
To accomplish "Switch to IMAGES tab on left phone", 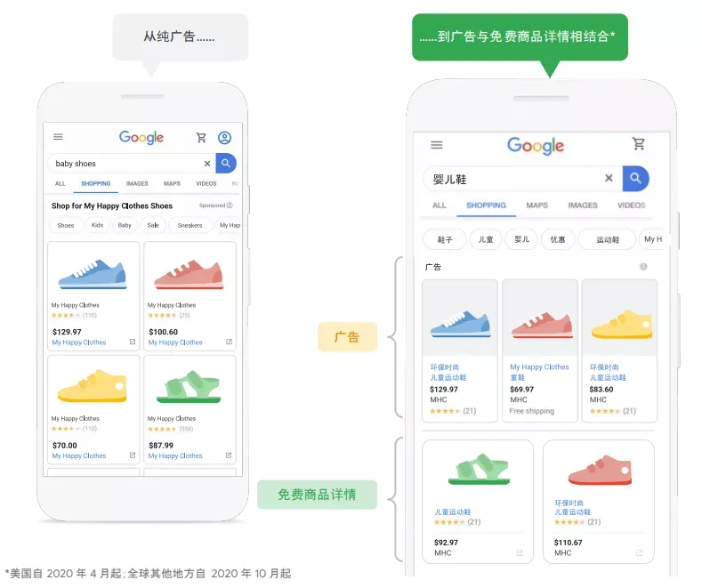I will 137,183.
